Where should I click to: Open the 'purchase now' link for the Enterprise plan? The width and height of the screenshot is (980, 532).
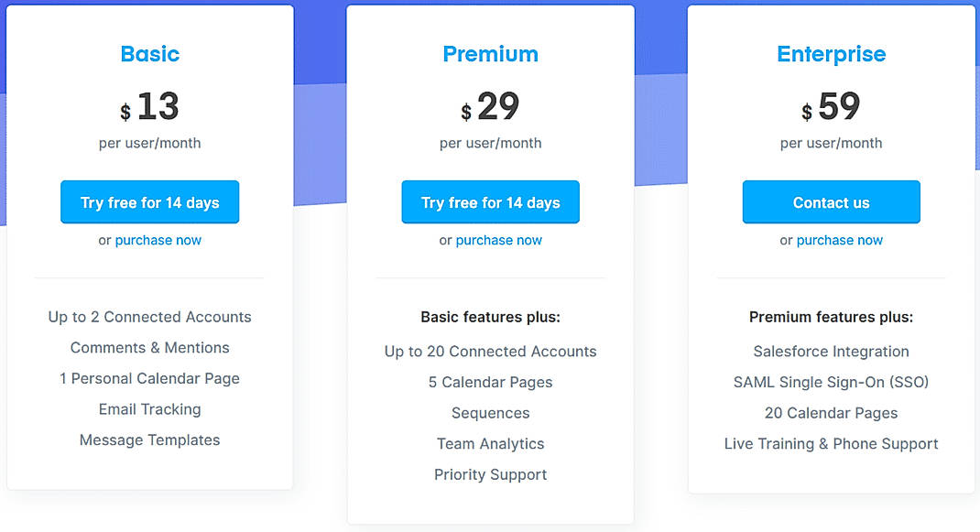(839, 240)
